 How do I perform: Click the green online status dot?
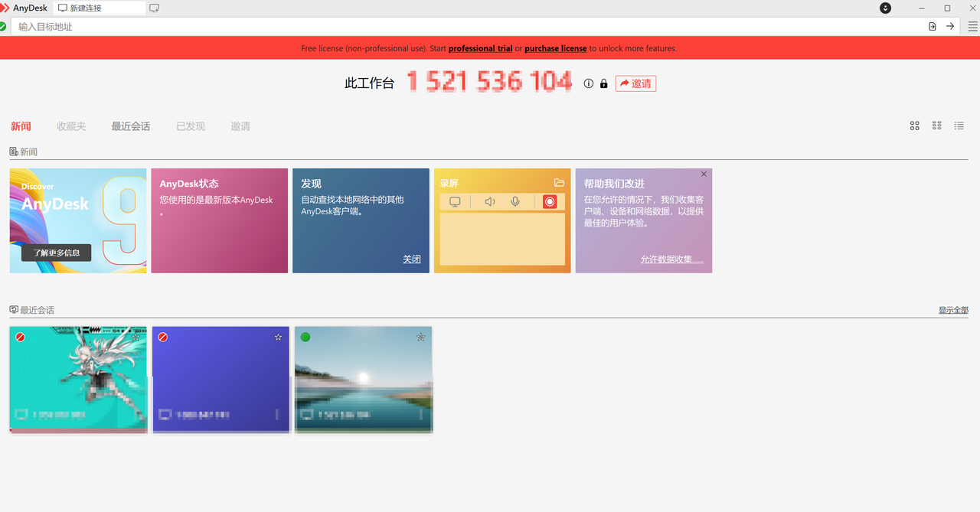pos(305,337)
